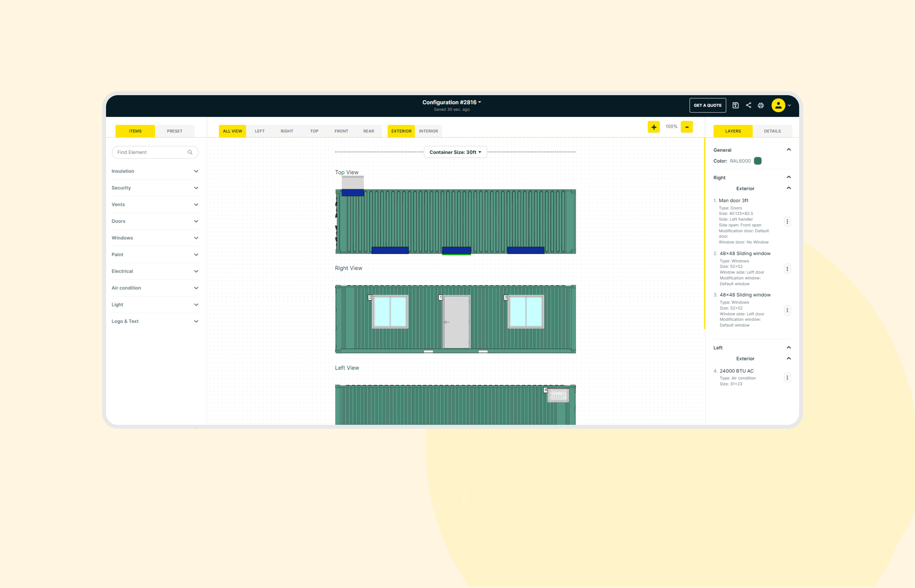This screenshot has height=588, width=915.
Task: Toggle to EXTERIOR mode
Action: 401,131
